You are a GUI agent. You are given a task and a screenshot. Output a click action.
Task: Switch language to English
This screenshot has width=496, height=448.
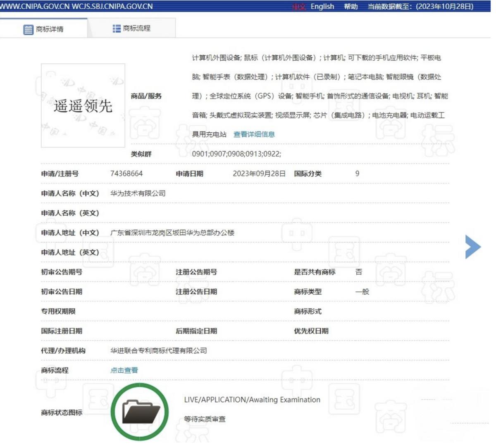pos(322,6)
